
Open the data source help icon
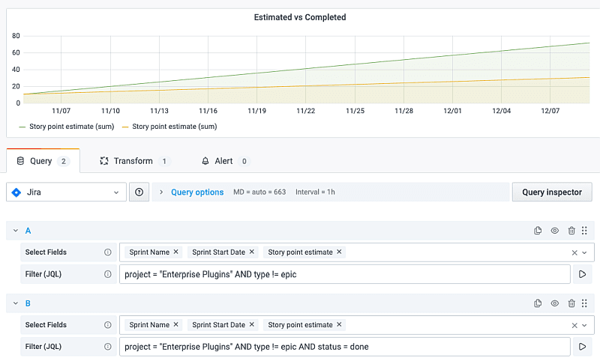[x=139, y=192]
